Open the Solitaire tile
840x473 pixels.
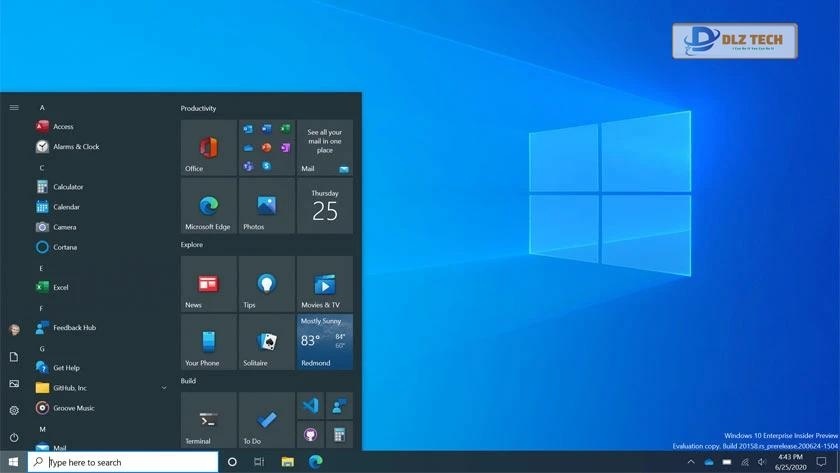(x=266, y=342)
